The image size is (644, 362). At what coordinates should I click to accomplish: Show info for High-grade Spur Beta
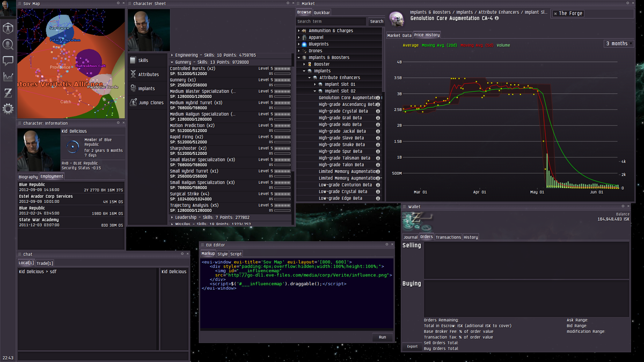coord(378,151)
